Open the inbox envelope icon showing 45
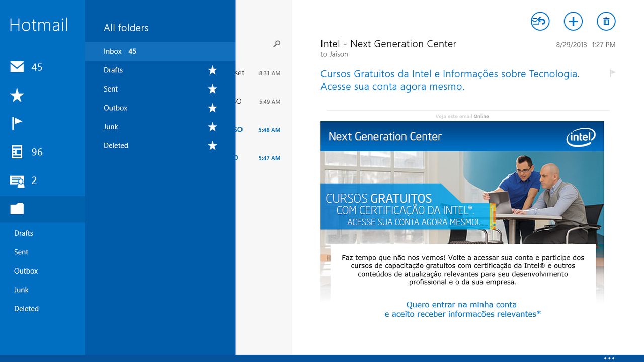 [x=17, y=67]
